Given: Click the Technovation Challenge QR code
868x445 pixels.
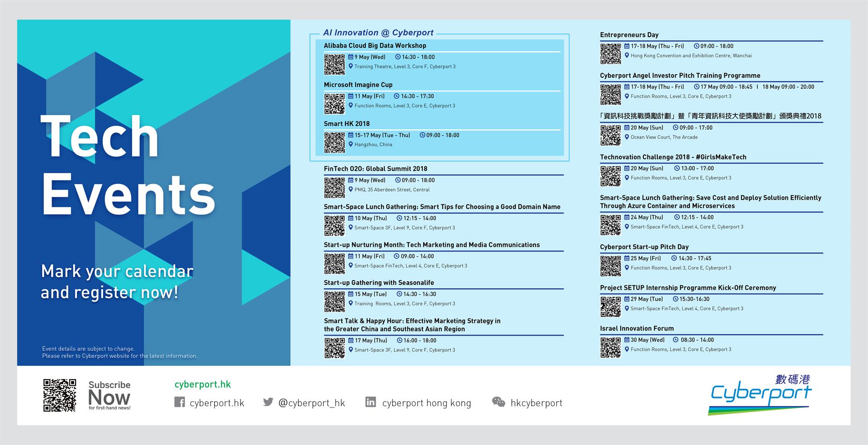Looking at the screenshot, I should coord(611,176).
